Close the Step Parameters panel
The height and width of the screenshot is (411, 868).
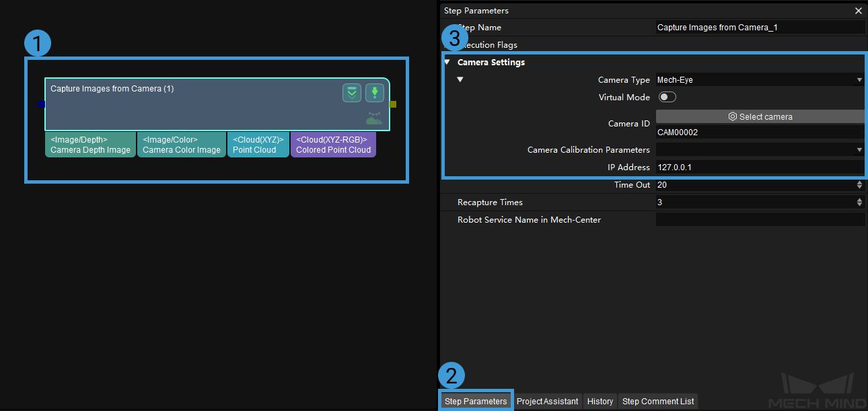858,11
